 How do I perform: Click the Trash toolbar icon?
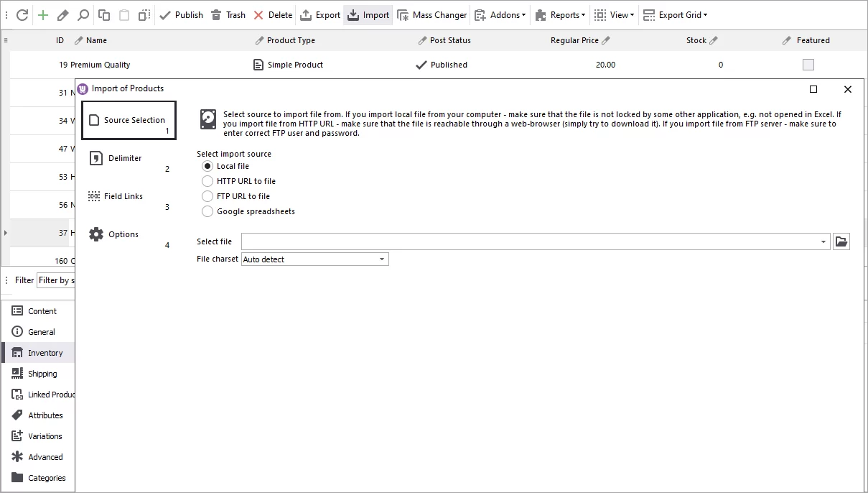(228, 14)
